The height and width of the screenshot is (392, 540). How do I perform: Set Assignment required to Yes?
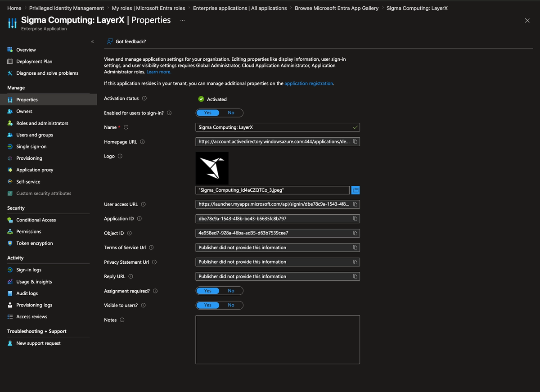pos(208,291)
